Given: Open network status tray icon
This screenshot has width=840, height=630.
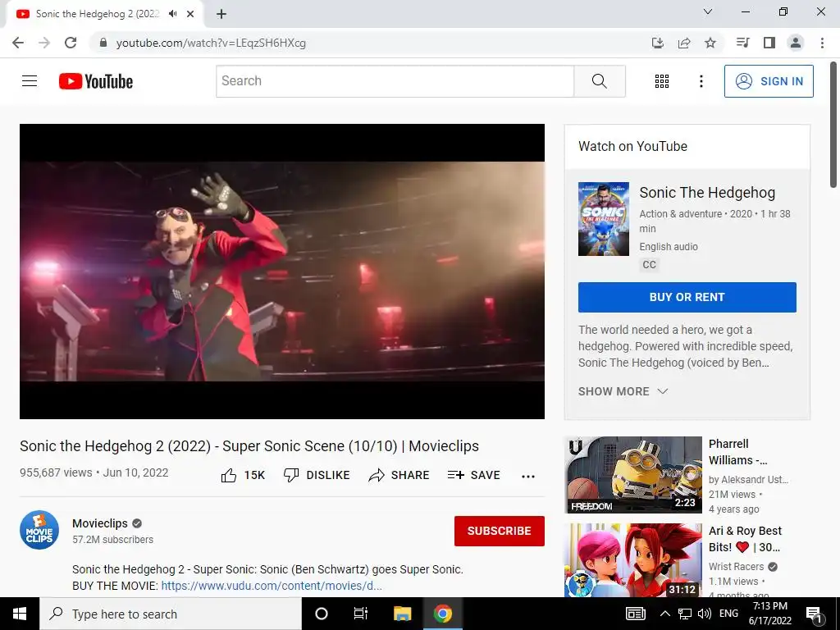Looking at the screenshot, I should (685, 614).
